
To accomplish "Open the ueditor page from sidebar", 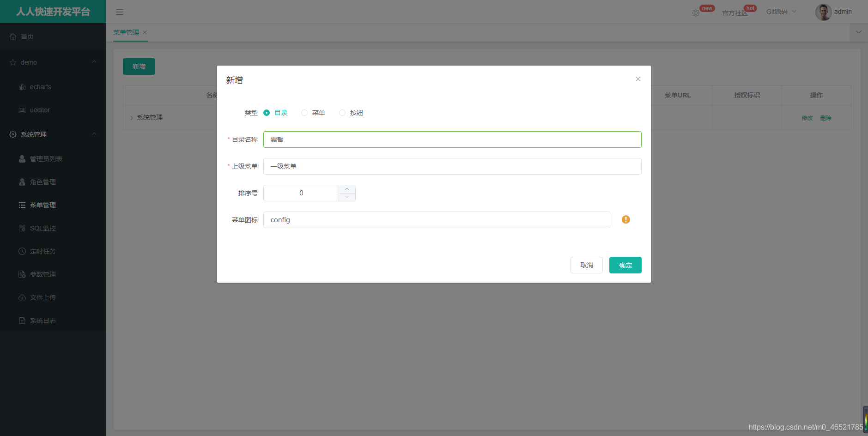I will click(39, 110).
